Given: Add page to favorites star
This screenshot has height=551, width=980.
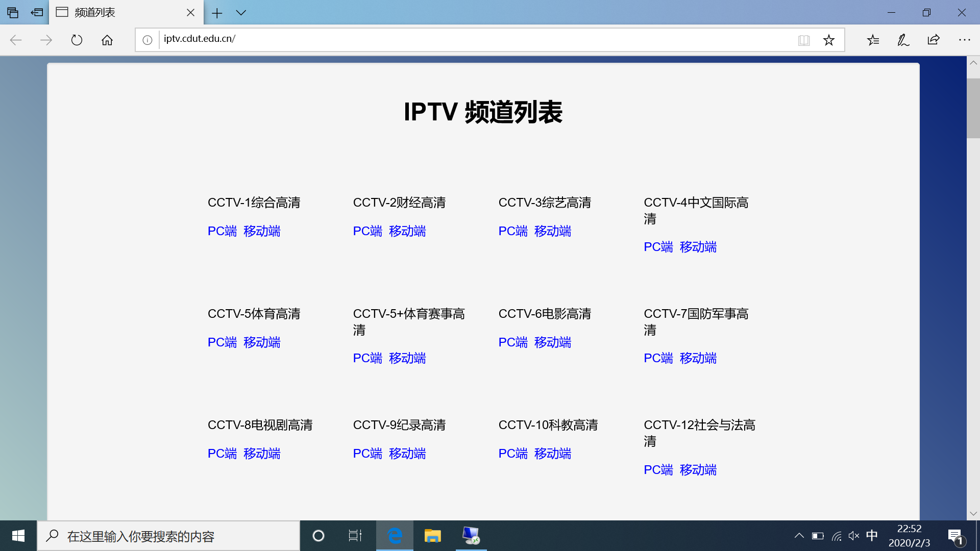Looking at the screenshot, I should (829, 40).
